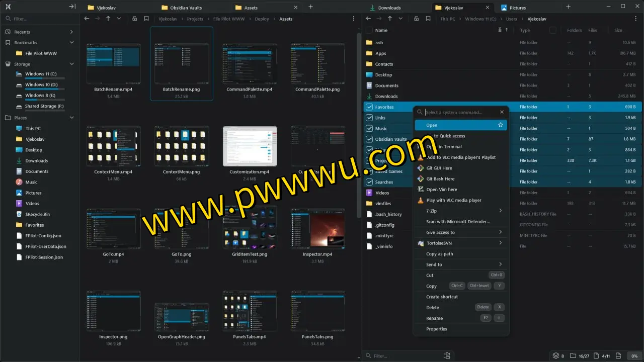644x362 pixels.
Task: Navigate back in the right pane
Action: pos(368,19)
